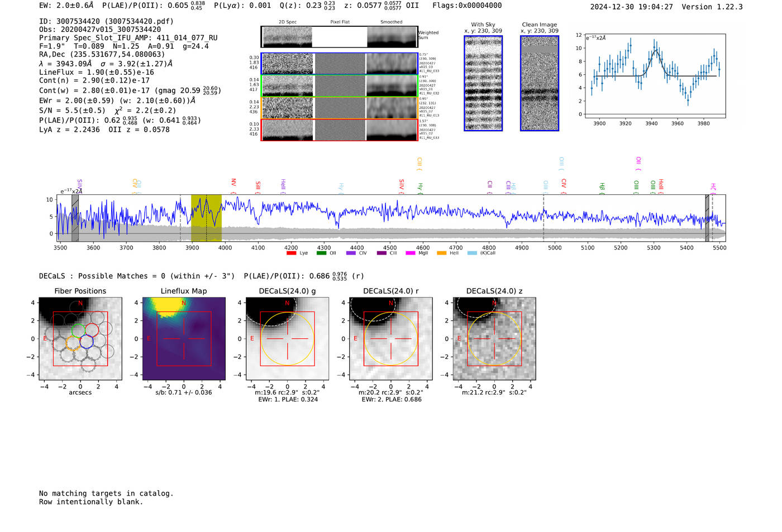Click the green fiber circle in Fiber Positions
The height and width of the screenshot is (532, 782).
pos(78,330)
